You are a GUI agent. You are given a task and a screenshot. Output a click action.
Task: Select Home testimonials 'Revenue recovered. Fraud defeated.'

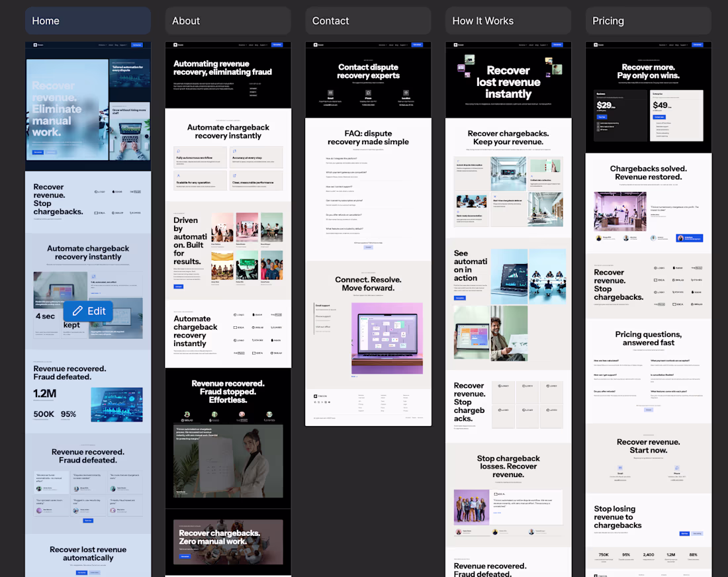88,484
